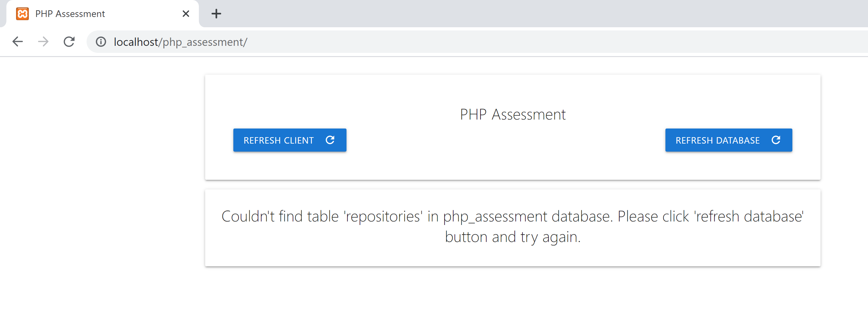Image resolution: width=868 pixels, height=316 pixels.
Task: Reload the page with the refresh icon
Action: [x=69, y=41]
